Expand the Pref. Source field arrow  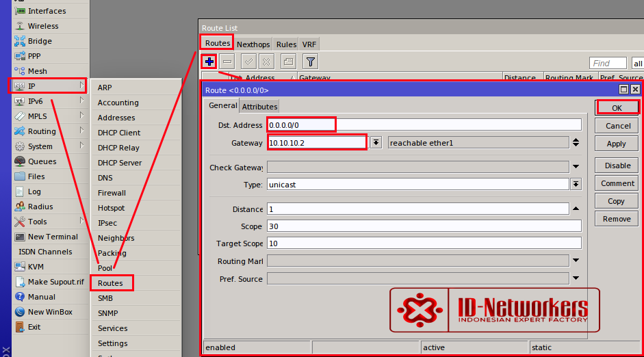(576, 278)
